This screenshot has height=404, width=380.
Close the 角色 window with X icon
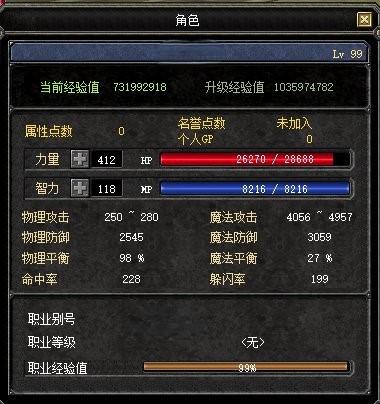(x=364, y=20)
